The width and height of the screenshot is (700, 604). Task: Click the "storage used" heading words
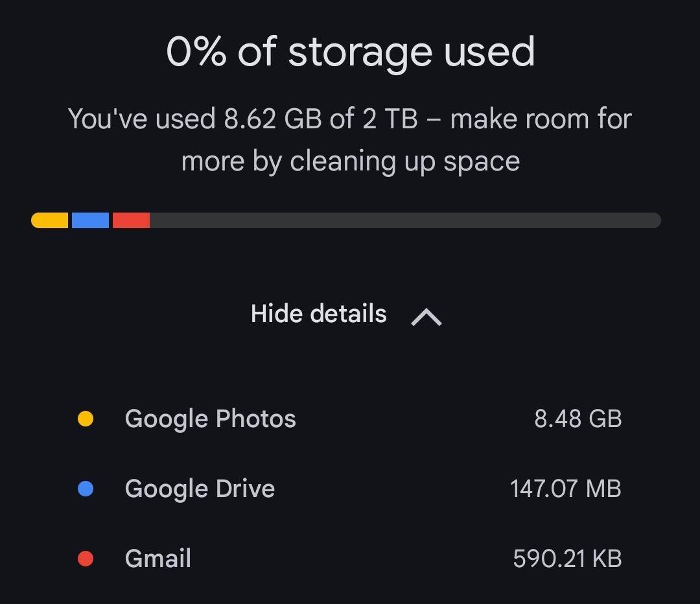pyautogui.click(x=412, y=52)
